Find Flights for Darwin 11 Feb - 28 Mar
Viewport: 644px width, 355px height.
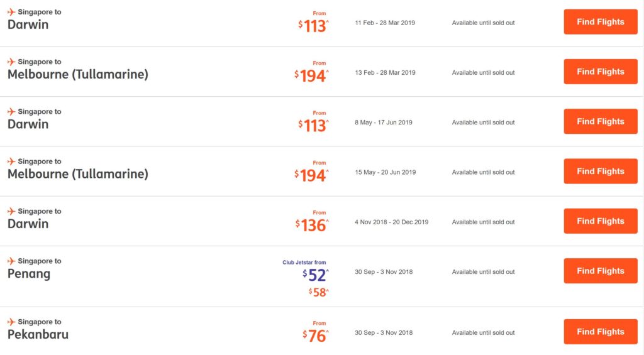[x=601, y=22]
